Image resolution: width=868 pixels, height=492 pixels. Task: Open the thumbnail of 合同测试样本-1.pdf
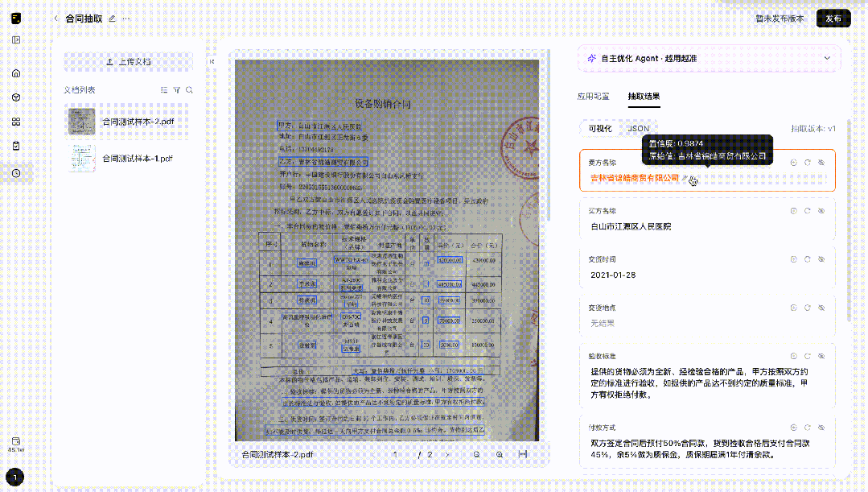[82, 158]
